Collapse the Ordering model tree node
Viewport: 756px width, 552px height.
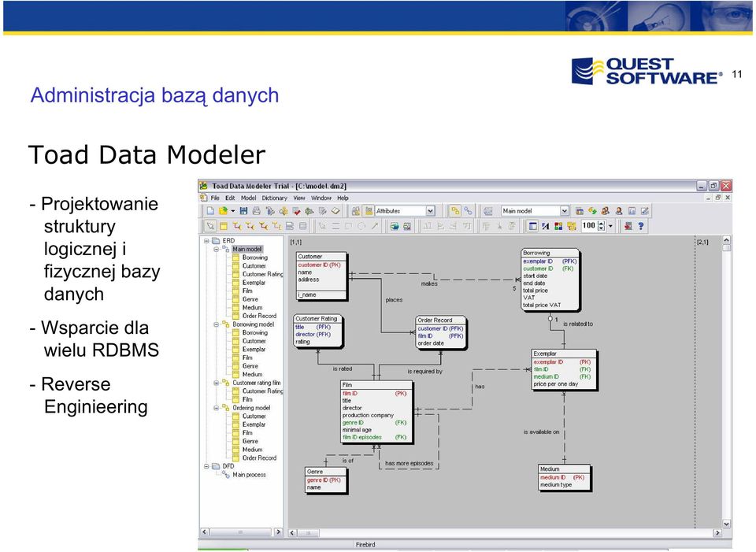(217, 408)
